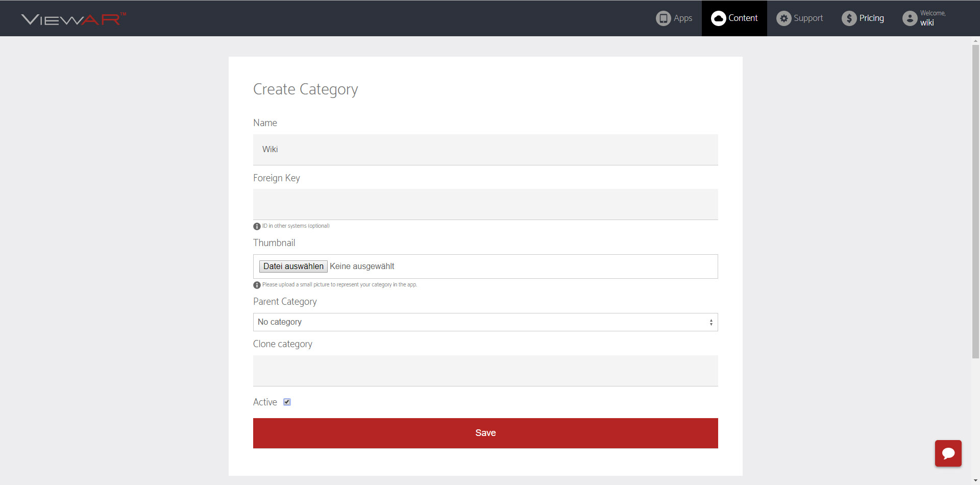Click the ViewAR logo
The height and width of the screenshot is (485, 980).
[x=73, y=19]
